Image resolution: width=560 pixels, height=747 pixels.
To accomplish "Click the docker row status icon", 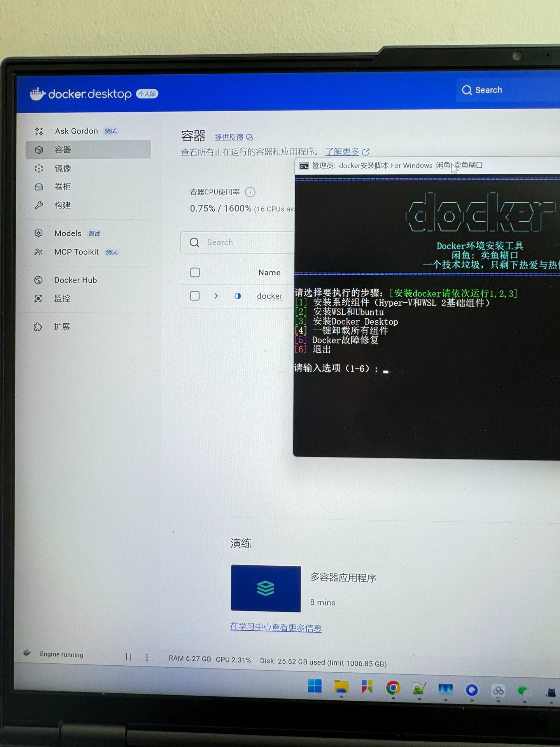I will tap(238, 296).
